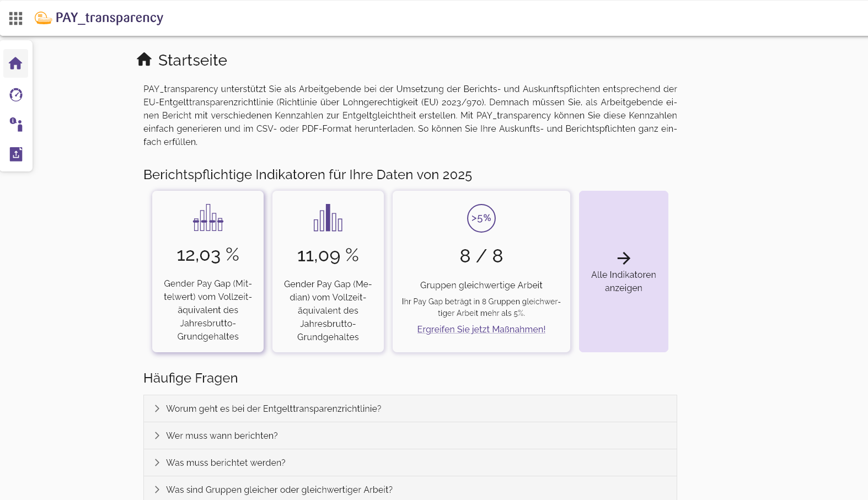
Task: Click the PAY_transparency coin logo
Action: 43,18
